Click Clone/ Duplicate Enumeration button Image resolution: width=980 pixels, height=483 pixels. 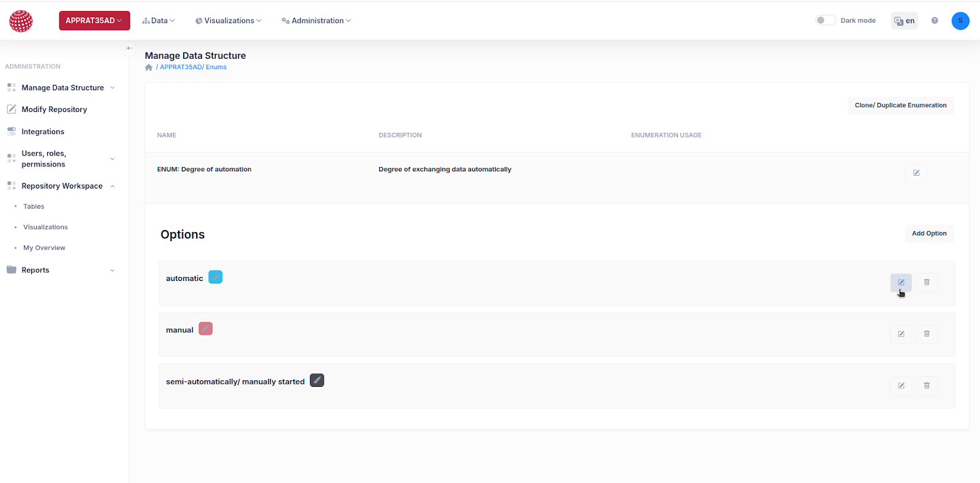(x=900, y=105)
